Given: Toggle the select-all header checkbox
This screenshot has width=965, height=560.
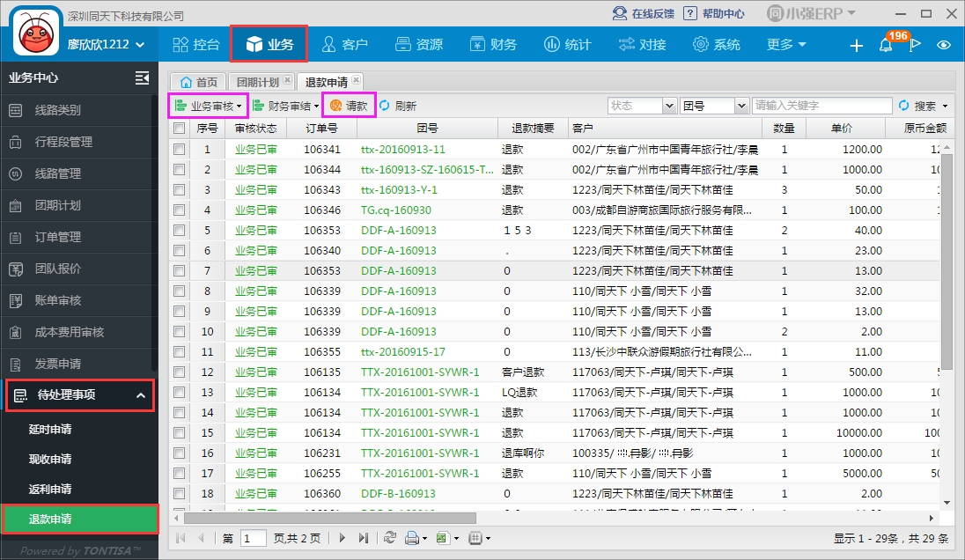Looking at the screenshot, I should click(x=179, y=128).
